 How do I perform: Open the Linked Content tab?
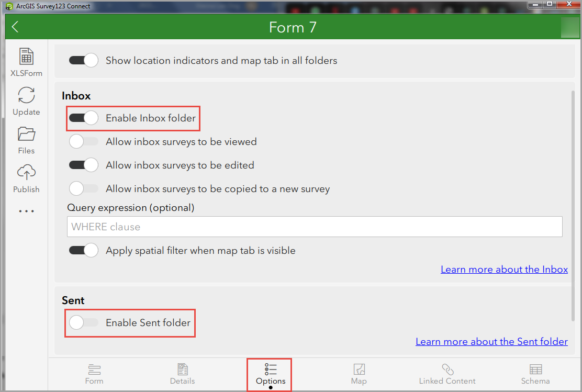coord(447,374)
